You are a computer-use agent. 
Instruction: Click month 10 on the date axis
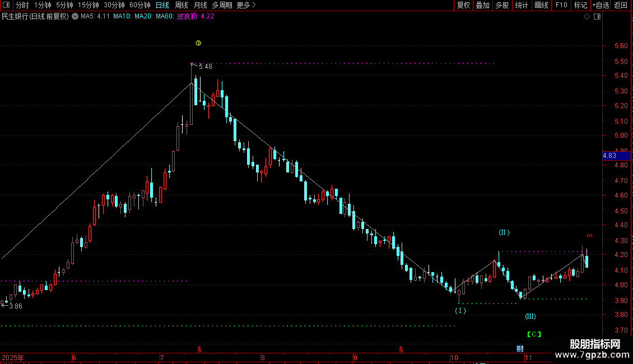pos(454,358)
